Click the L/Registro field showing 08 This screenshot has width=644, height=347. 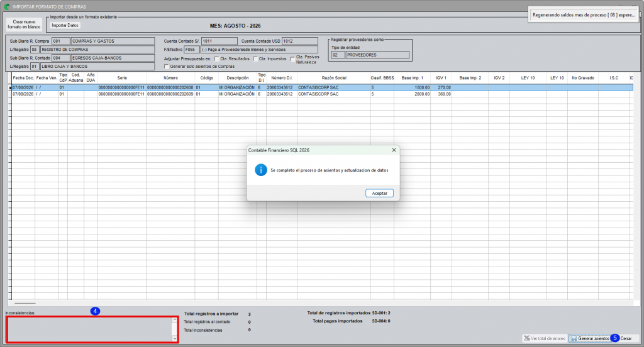(35, 49)
